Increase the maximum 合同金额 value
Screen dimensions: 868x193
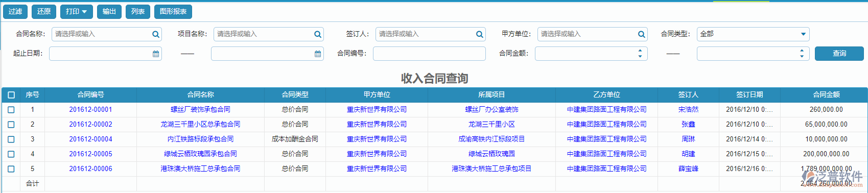(x=802, y=51)
